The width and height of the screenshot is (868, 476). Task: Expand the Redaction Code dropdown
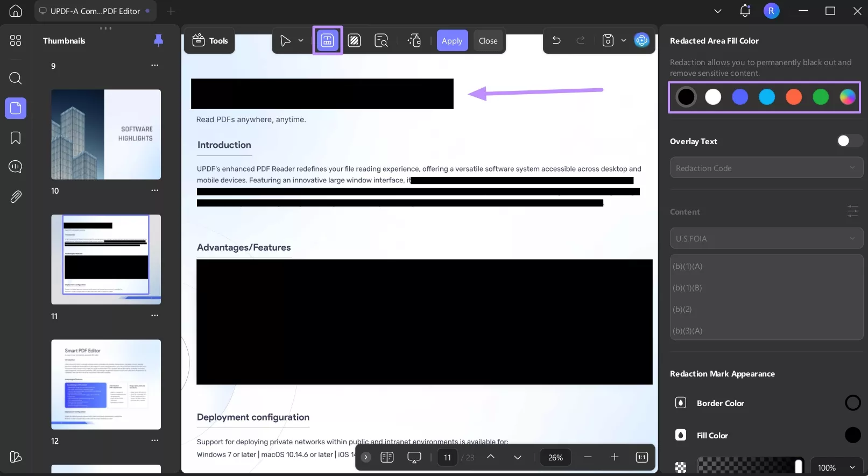point(766,168)
